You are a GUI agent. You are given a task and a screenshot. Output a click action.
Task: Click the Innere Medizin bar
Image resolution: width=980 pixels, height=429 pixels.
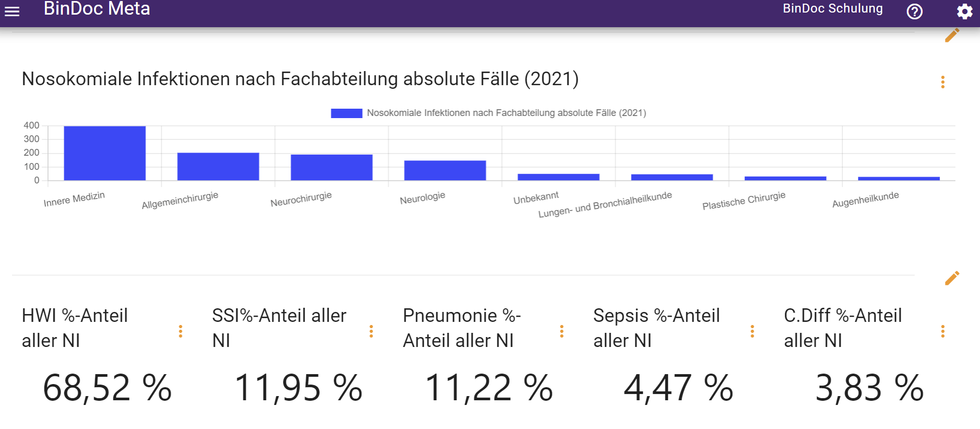(105, 153)
